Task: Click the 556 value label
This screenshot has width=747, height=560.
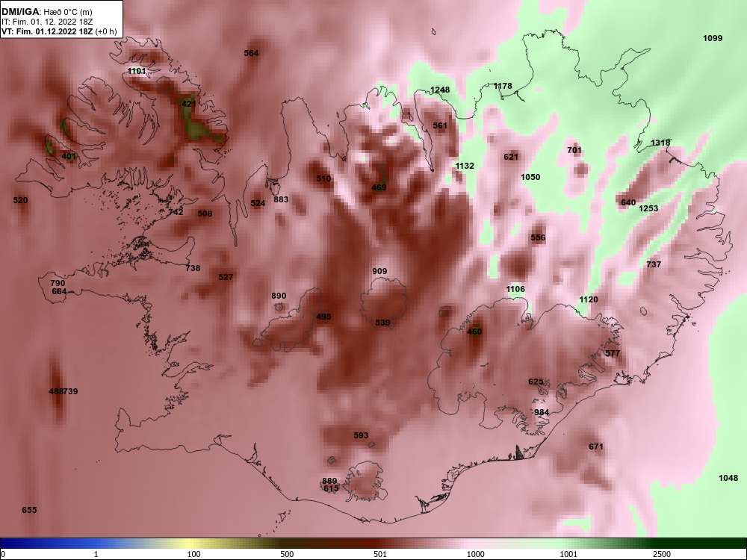Action: click(538, 237)
